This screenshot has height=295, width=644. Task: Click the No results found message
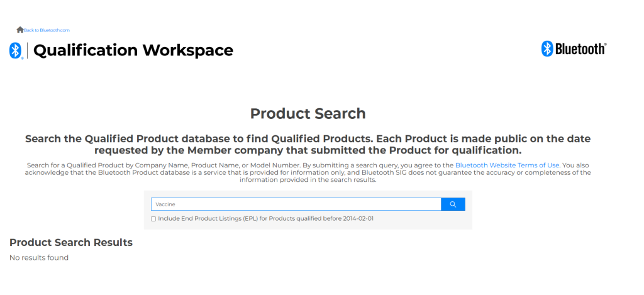tap(39, 258)
